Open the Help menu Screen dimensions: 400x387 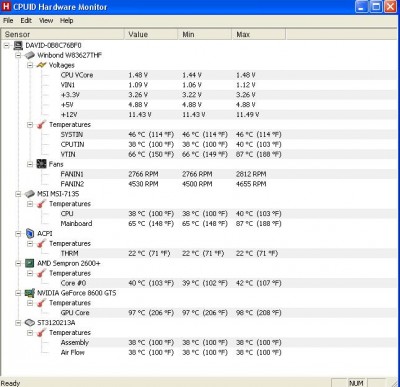click(66, 21)
